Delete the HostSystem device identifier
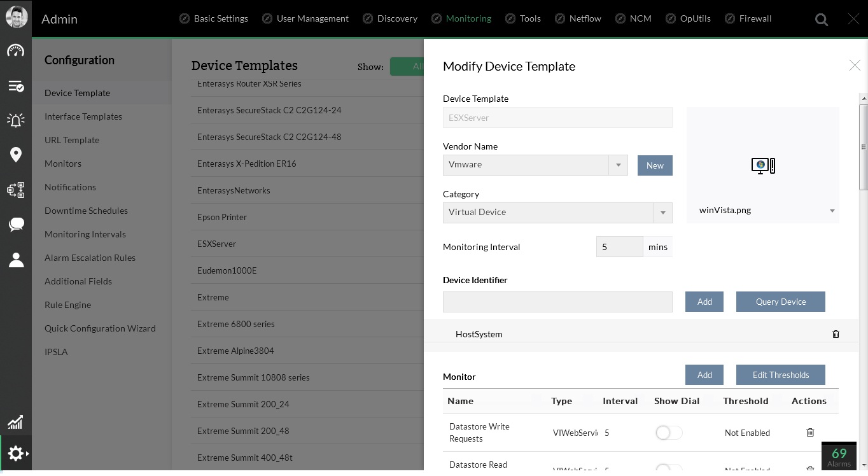The image size is (868, 476). tap(836, 334)
